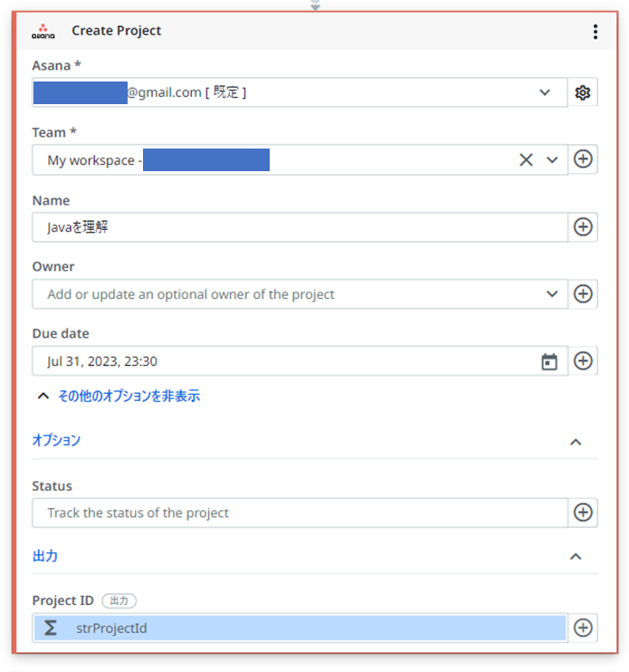Click the sigma variable icon in Project ID
This screenshot has width=629, height=672.
pyautogui.click(x=51, y=629)
